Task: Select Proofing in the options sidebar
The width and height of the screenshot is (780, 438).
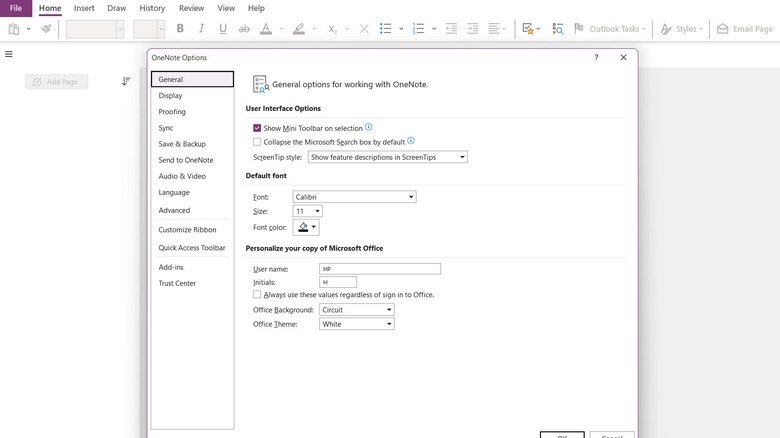Action: click(172, 112)
